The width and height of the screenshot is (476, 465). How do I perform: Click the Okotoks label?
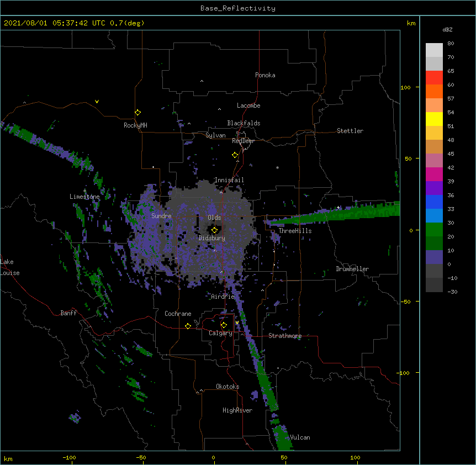228,387
